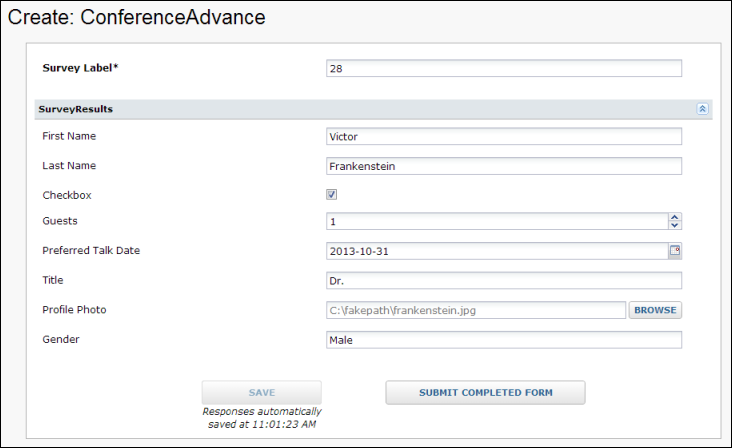Submit the completed form
This screenshot has width=732, height=448.
[x=485, y=392]
